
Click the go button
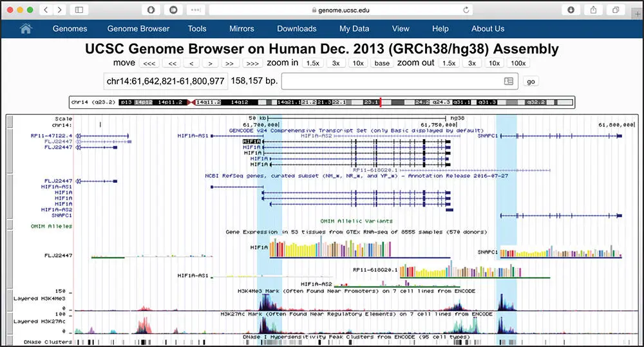coord(531,81)
